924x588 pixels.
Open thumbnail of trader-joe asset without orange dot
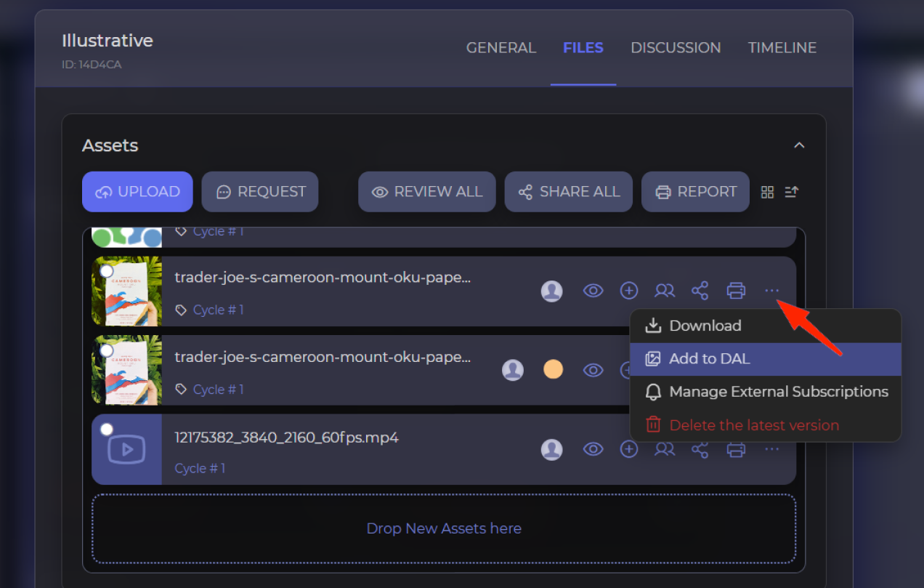[126, 291]
